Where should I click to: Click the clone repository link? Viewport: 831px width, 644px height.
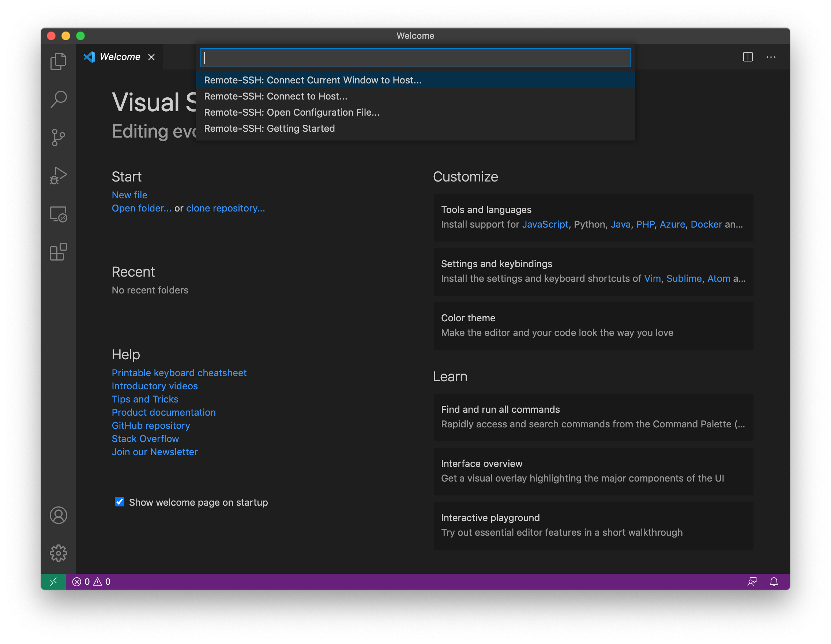[226, 208]
